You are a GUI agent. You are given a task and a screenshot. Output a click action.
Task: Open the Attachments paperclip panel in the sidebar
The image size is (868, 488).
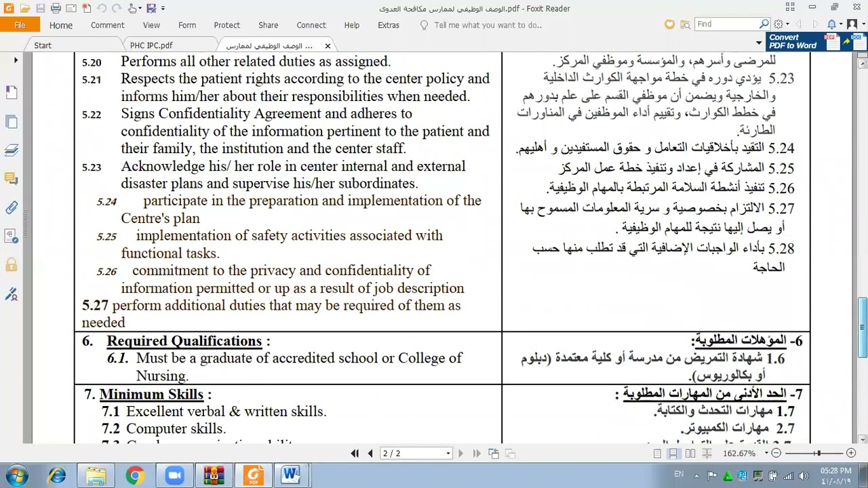12,207
